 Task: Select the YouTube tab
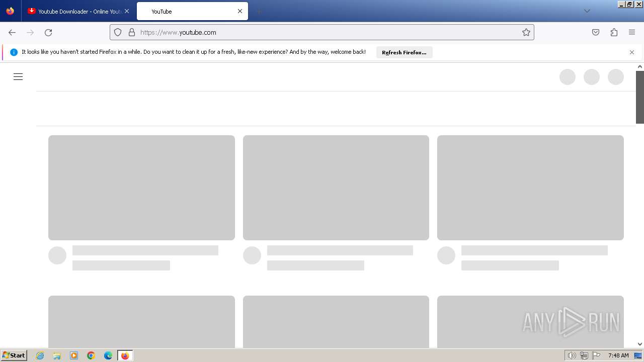point(192,11)
